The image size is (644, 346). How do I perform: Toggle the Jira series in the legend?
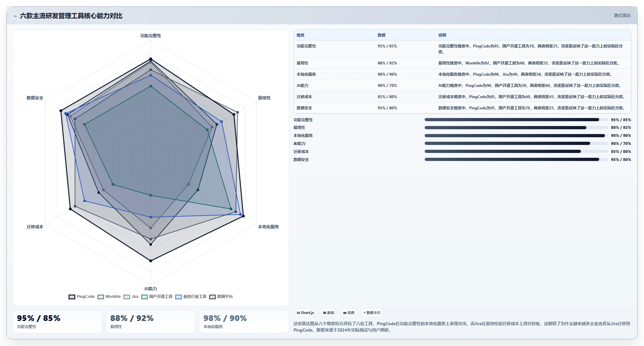[131, 297]
